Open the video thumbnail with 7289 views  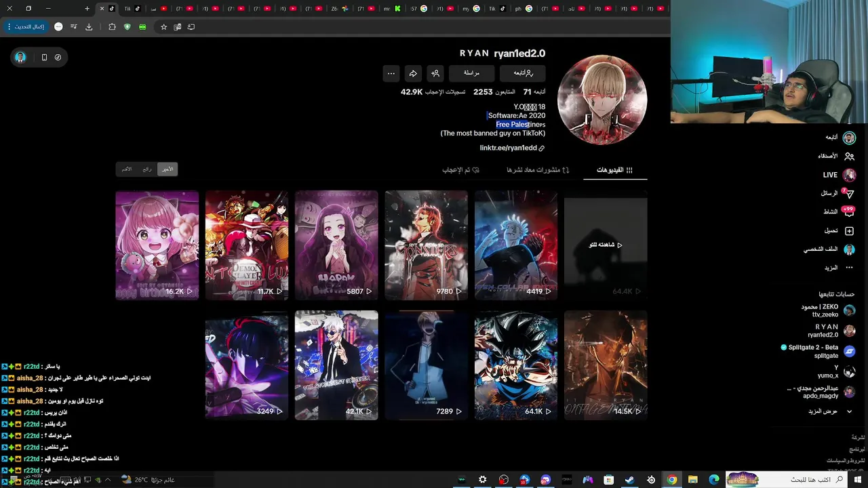pos(426,365)
